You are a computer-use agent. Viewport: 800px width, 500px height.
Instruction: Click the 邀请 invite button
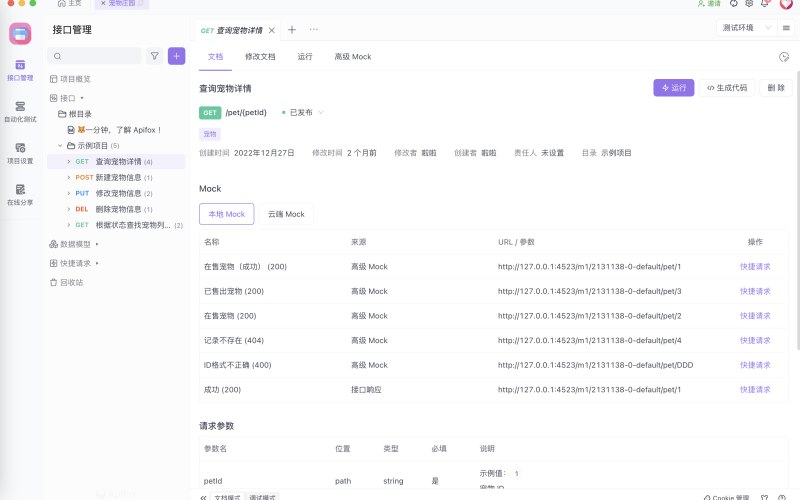point(709,3)
